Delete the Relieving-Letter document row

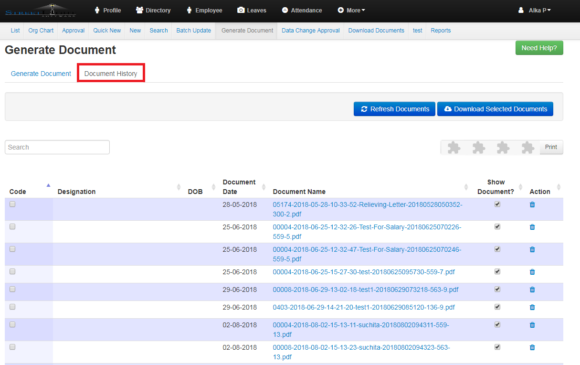532,205
